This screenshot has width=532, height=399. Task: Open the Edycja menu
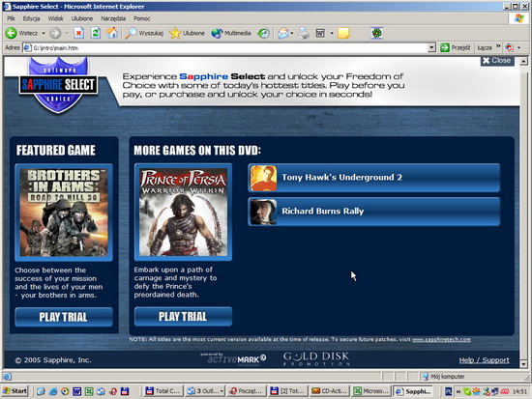(x=31, y=18)
